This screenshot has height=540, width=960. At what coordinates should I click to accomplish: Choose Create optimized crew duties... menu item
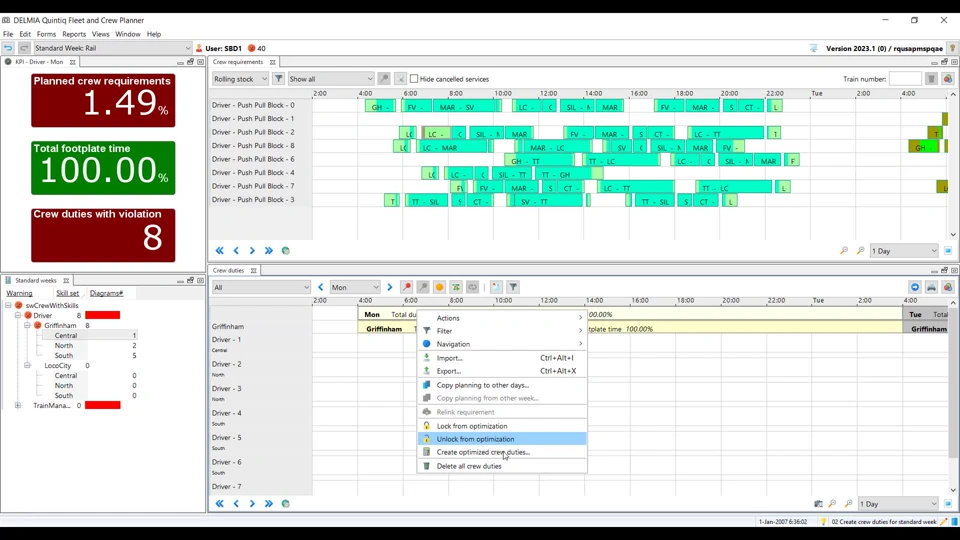[502, 452]
